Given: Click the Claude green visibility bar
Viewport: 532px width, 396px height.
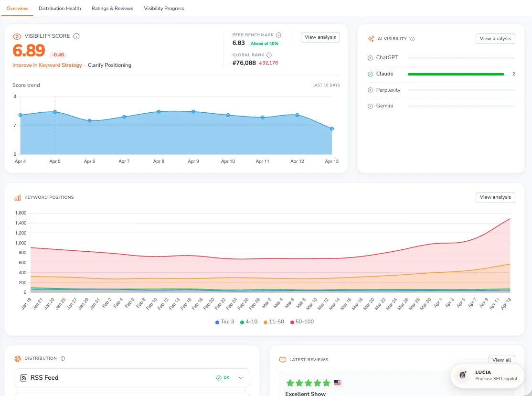Looking at the screenshot, I should point(456,74).
